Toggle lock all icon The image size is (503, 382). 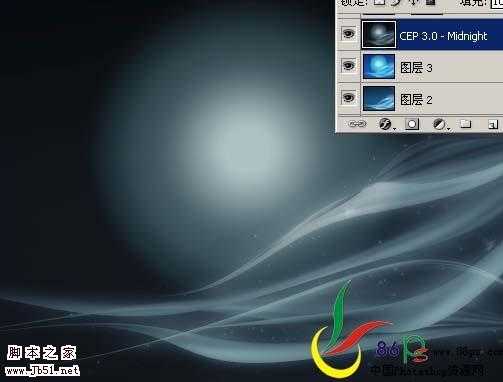pos(431,2)
